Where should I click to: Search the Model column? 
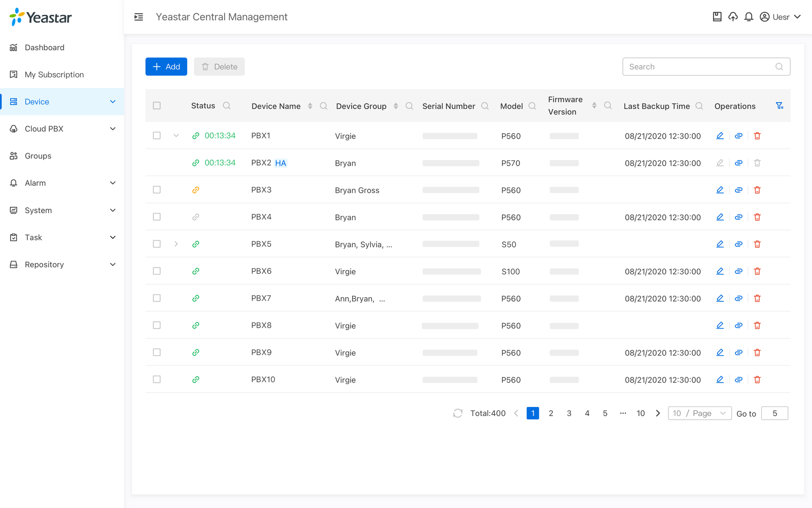pos(532,106)
